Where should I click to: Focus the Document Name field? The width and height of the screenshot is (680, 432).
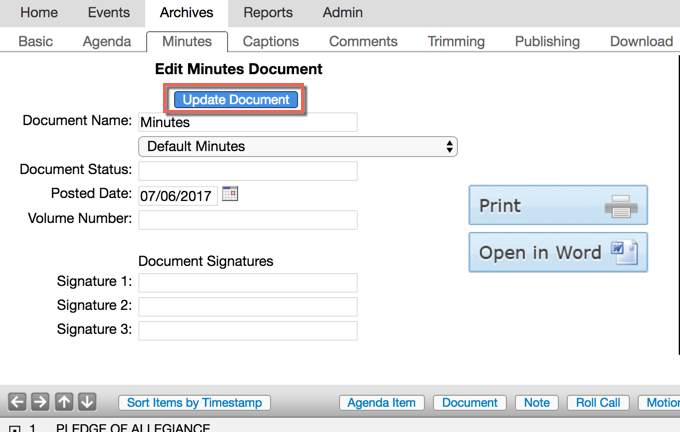pyautogui.click(x=247, y=122)
